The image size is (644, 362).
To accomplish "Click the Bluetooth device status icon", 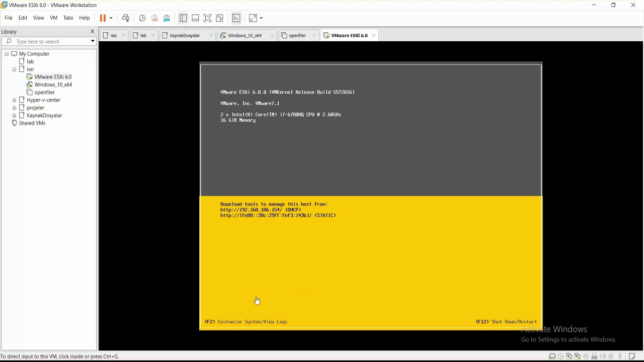I will (612, 356).
